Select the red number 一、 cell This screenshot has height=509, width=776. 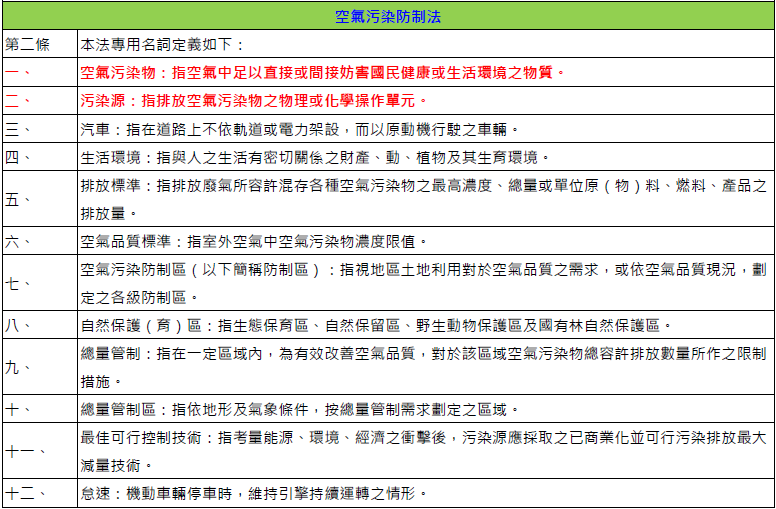point(40,73)
